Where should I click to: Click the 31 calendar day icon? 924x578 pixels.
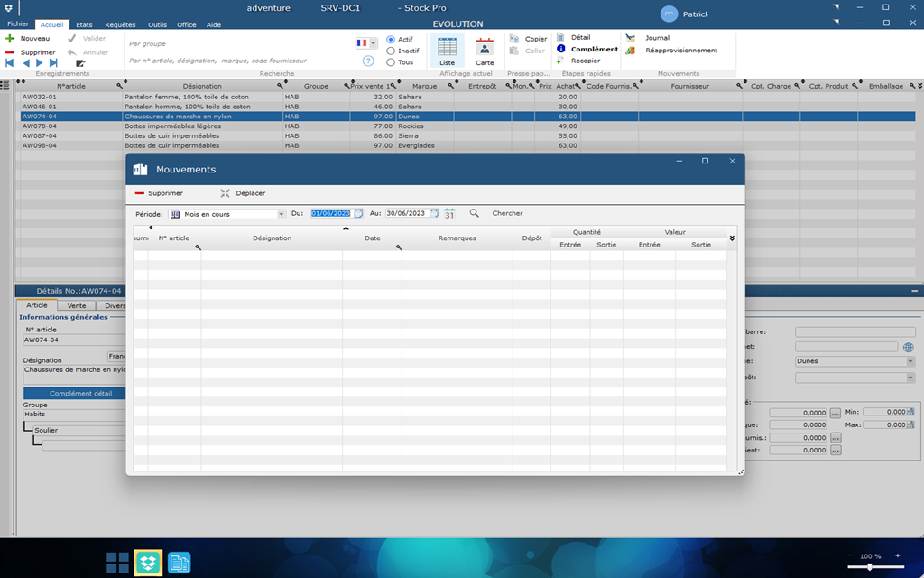(449, 213)
